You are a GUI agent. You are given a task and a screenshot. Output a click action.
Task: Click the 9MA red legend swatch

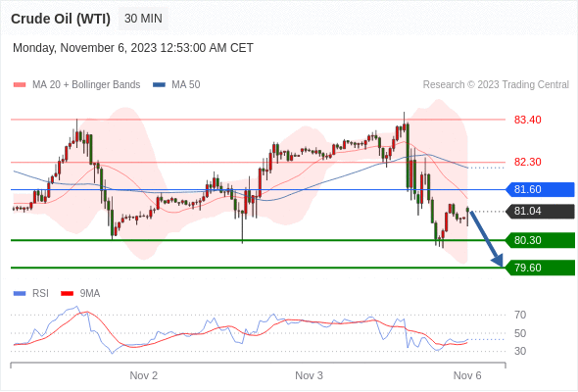tap(67, 294)
